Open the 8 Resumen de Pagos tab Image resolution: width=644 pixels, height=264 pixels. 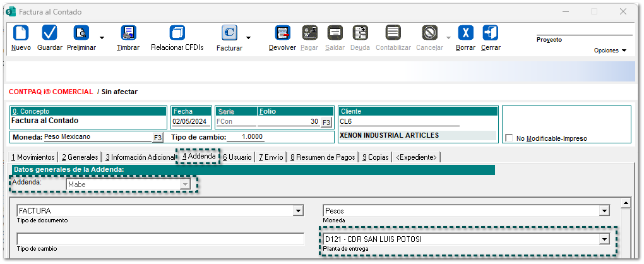pos(323,157)
